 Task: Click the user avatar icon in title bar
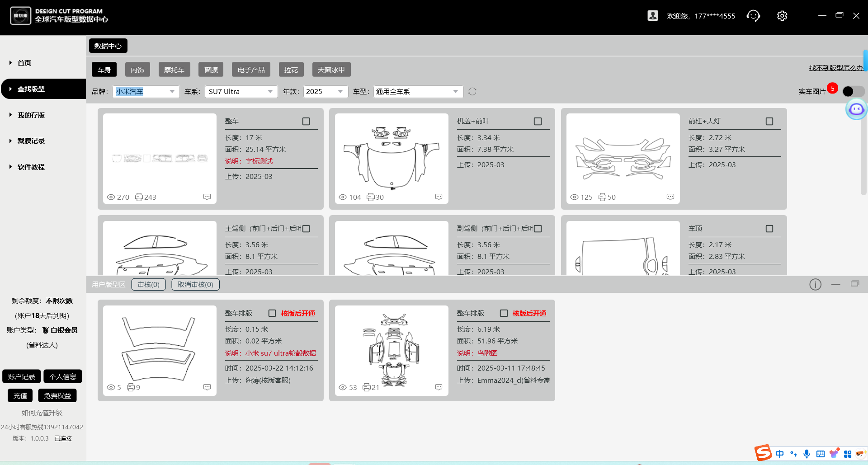[653, 15]
